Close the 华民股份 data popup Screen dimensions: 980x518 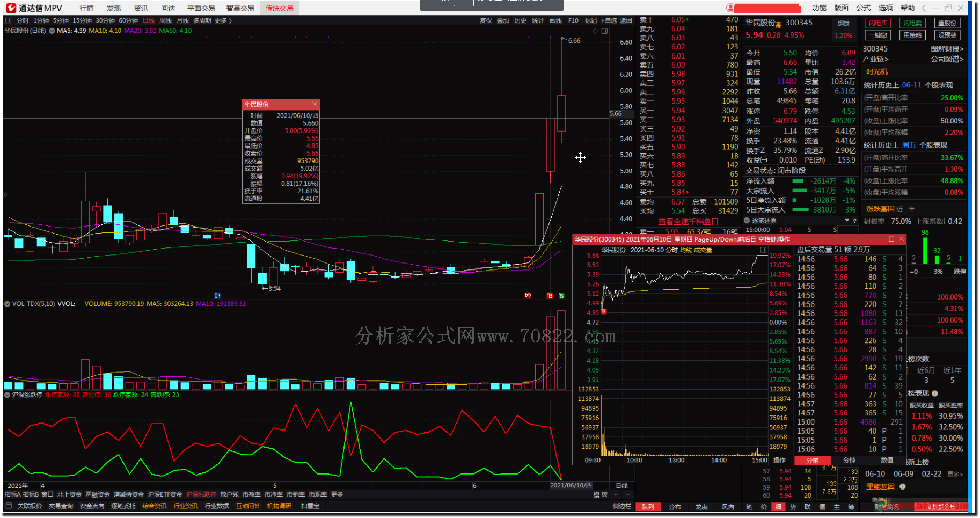[x=315, y=104]
